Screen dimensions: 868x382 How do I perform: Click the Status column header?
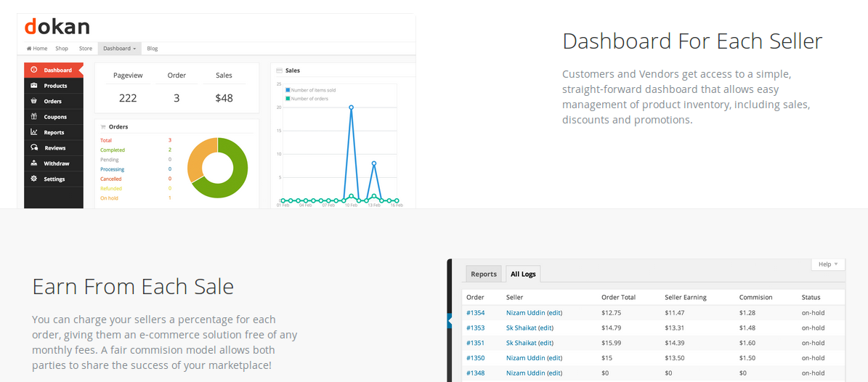coord(811,297)
